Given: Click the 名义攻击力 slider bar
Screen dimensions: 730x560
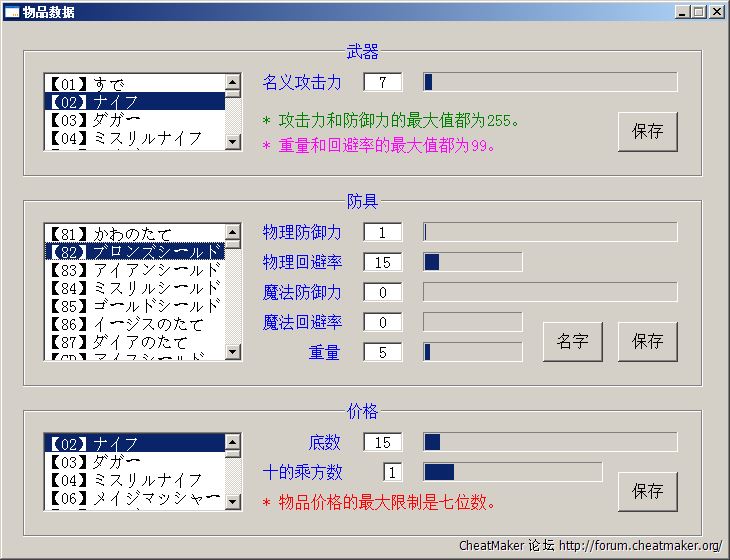Looking at the screenshot, I should pos(550,82).
